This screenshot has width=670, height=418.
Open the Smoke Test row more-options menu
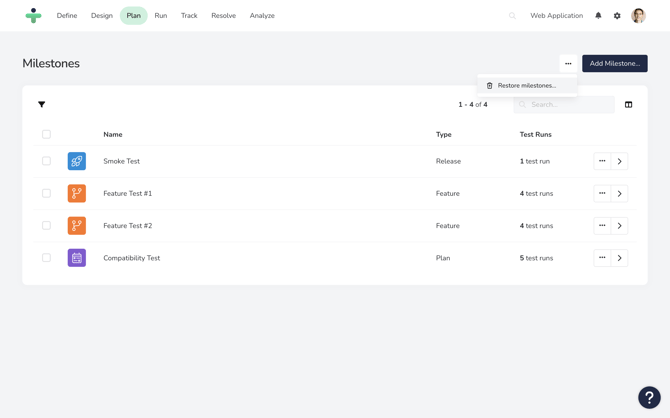tap(602, 161)
